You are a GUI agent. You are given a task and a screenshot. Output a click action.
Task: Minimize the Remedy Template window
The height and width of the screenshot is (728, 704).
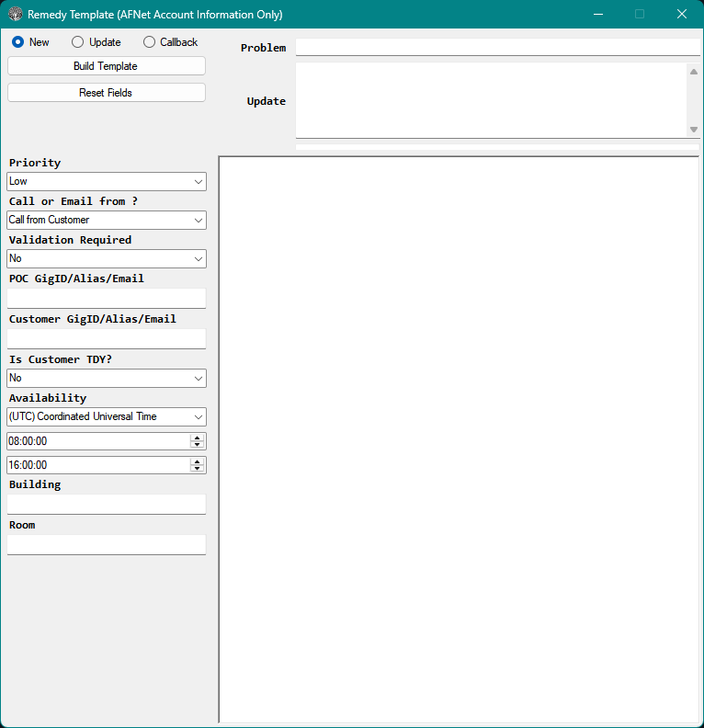598,15
